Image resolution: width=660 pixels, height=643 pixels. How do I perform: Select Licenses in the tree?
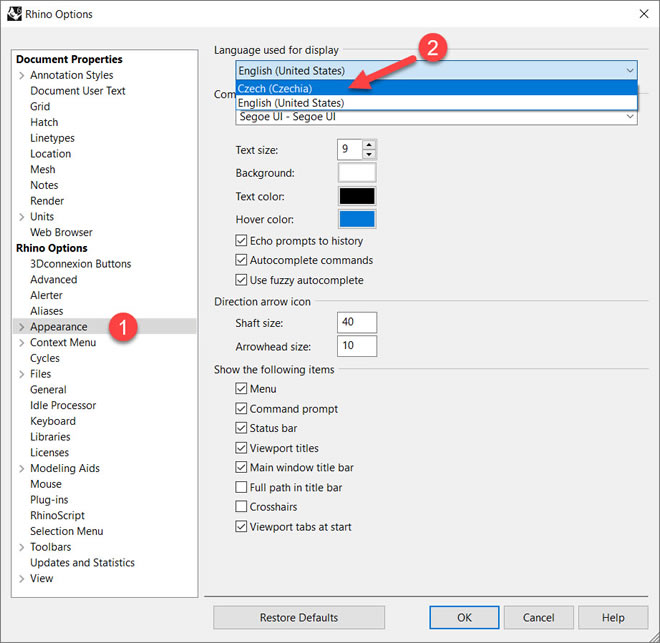pyautogui.click(x=49, y=452)
